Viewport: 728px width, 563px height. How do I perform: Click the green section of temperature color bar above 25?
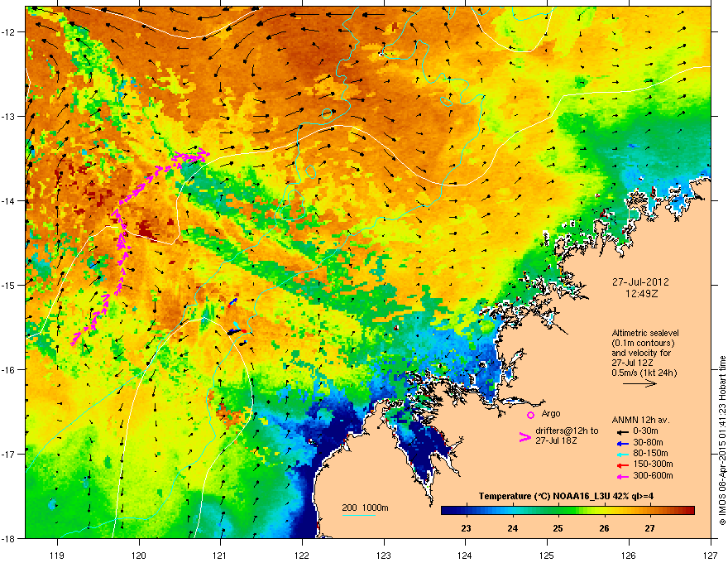pos(558,511)
